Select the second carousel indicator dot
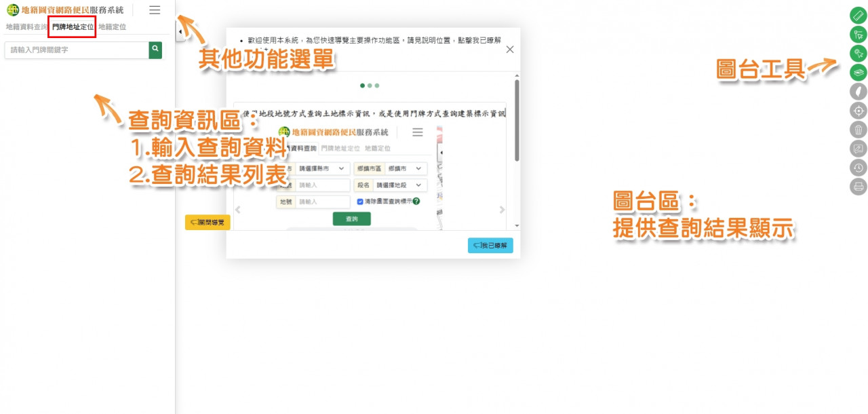 (x=370, y=86)
